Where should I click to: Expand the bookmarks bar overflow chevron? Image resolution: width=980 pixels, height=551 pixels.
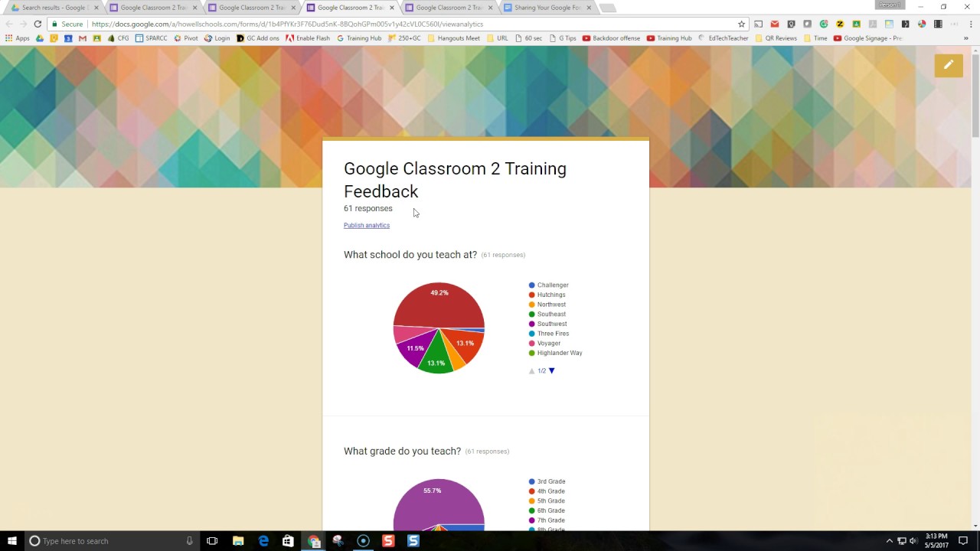coord(966,38)
